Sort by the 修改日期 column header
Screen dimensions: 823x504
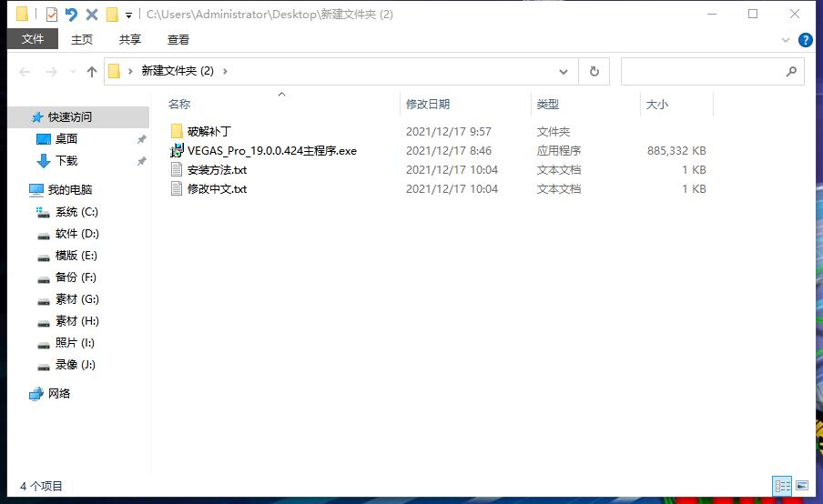tap(428, 105)
